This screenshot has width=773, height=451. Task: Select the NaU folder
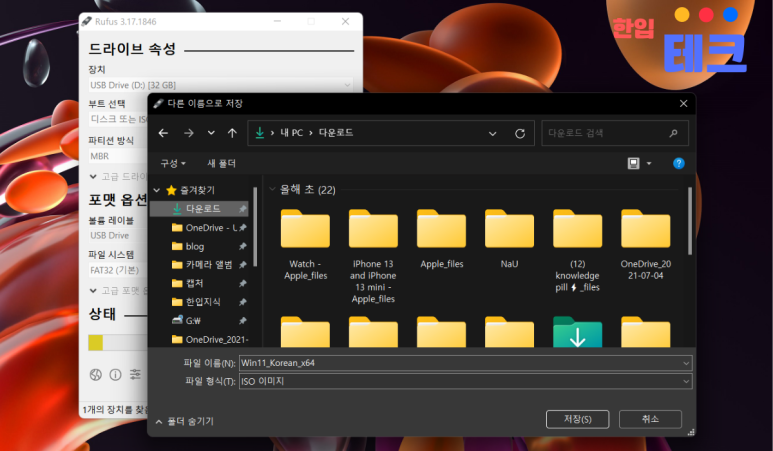pos(509,239)
